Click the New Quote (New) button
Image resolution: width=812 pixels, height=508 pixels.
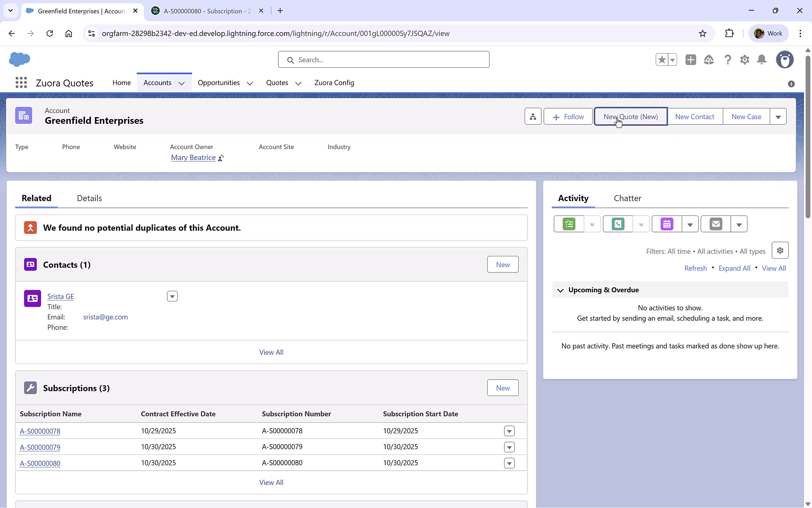click(x=630, y=116)
